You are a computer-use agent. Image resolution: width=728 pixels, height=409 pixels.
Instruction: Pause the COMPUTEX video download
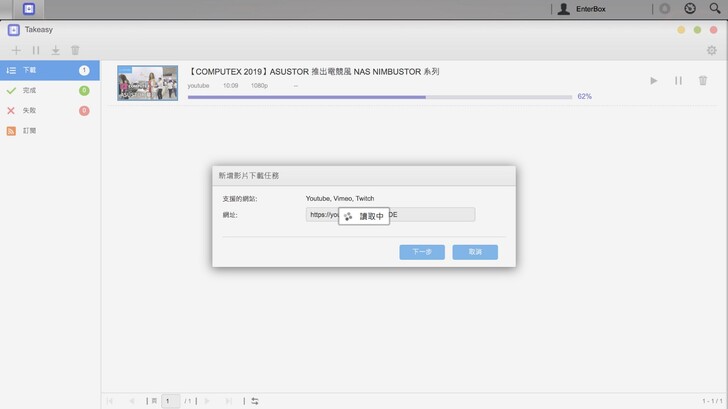pyautogui.click(x=678, y=81)
